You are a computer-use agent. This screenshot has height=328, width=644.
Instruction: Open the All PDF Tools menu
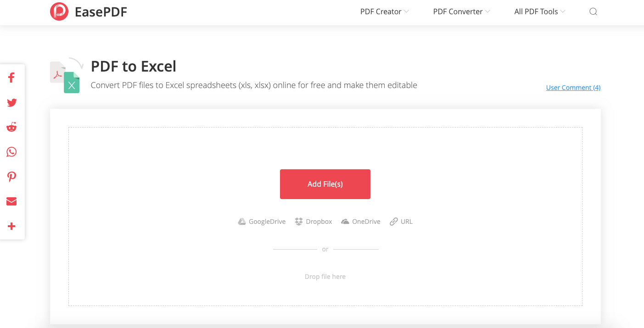pos(539,11)
